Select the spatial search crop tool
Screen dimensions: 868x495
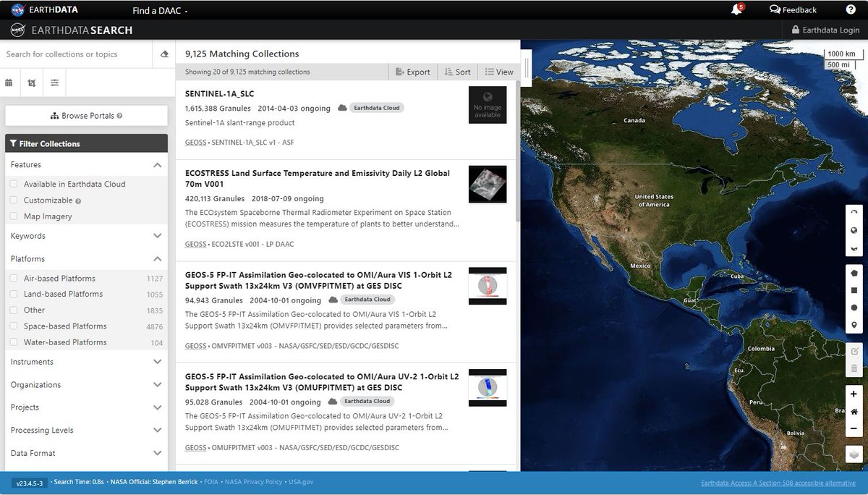click(x=31, y=82)
